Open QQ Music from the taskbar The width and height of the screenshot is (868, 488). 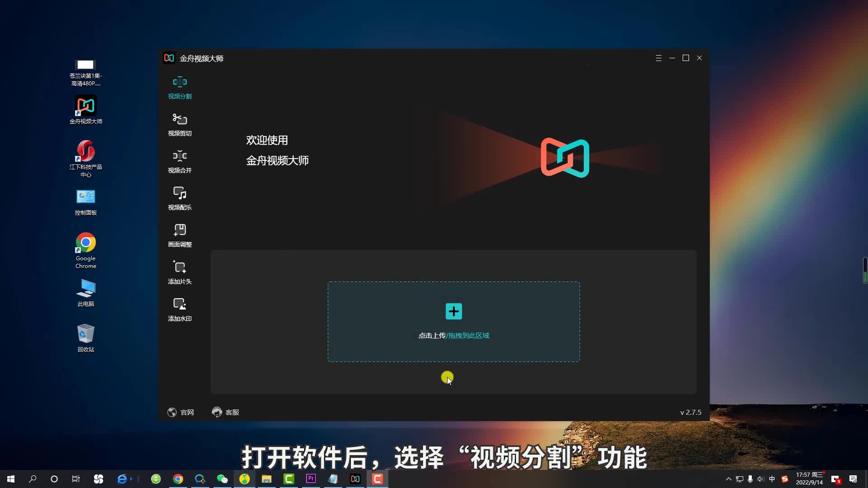(245, 479)
